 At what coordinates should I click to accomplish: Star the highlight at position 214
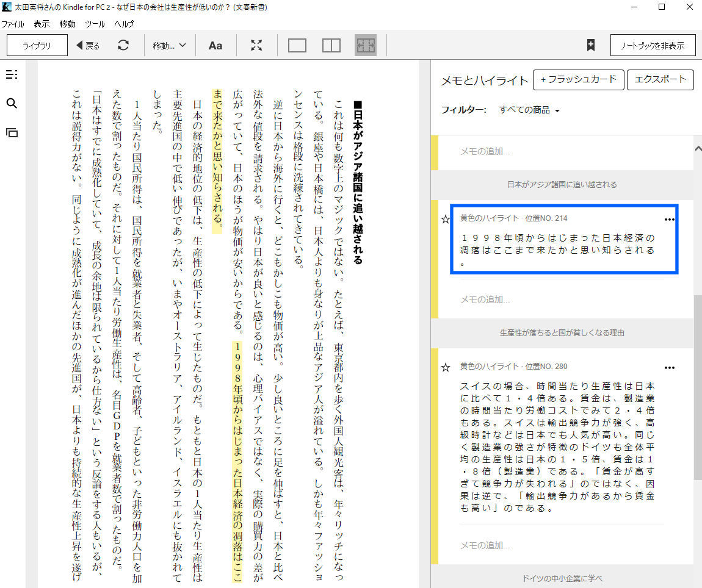446,219
